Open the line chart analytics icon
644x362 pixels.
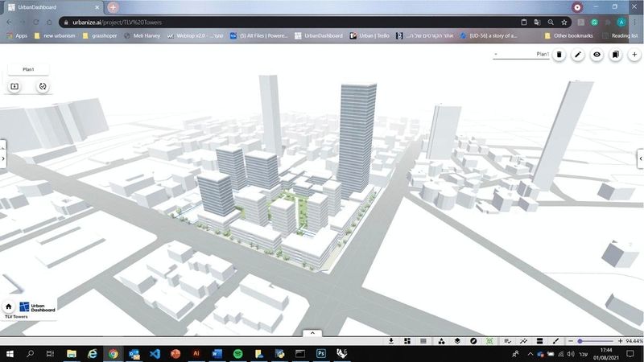[524, 341]
